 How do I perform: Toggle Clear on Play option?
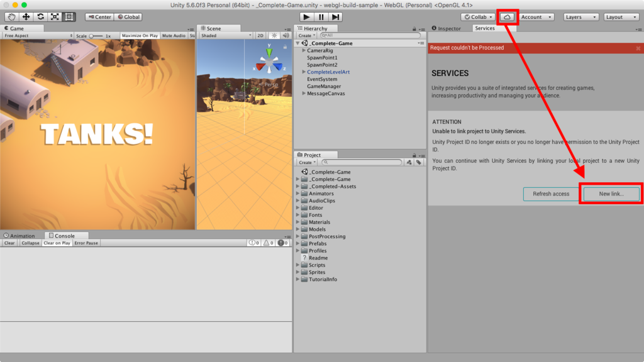(x=57, y=243)
